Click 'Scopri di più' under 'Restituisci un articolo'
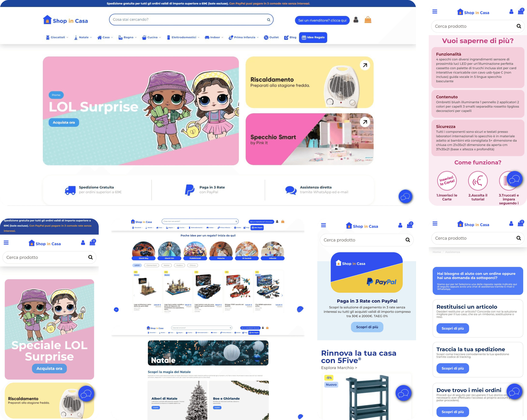 click(x=453, y=328)
